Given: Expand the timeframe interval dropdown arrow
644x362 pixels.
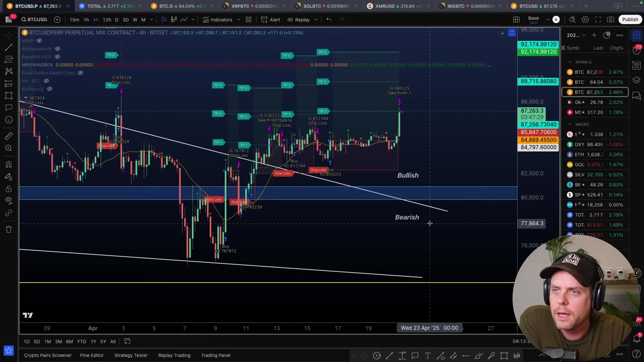Looking at the screenshot, I should point(151,20).
